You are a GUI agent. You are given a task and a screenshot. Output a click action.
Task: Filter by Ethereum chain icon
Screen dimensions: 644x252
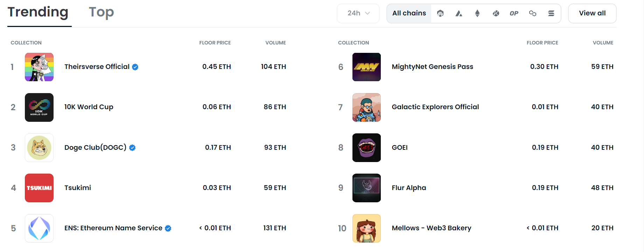point(477,13)
